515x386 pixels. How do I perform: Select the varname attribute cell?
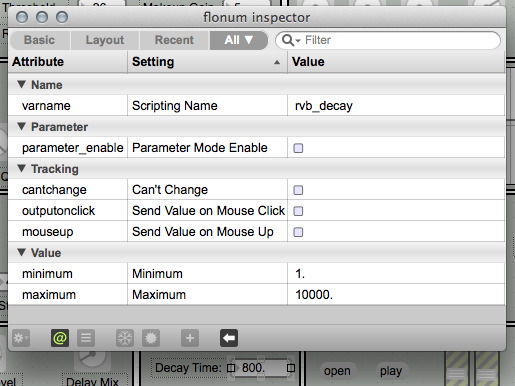click(68, 106)
